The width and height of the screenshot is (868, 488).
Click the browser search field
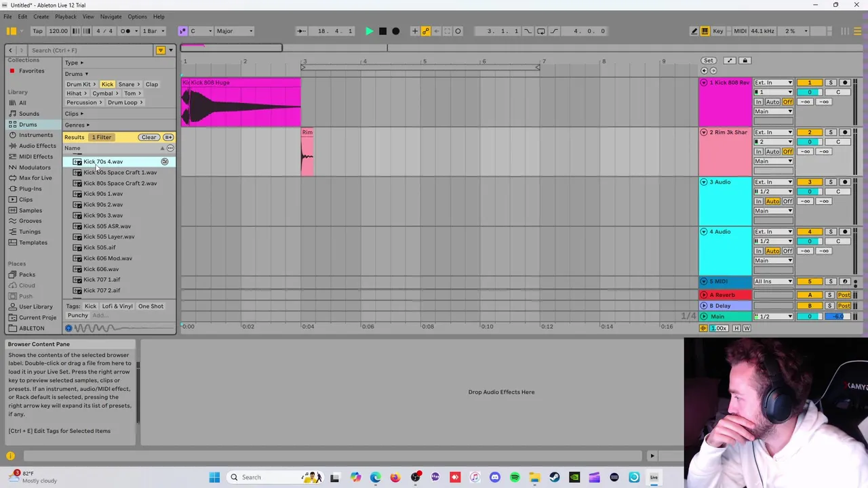click(x=92, y=50)
